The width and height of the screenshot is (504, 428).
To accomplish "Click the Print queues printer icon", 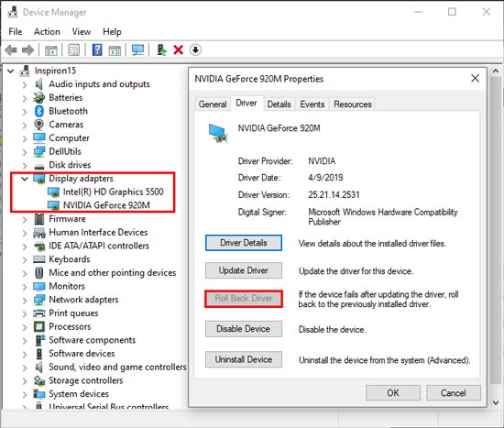I will point(38,313).
